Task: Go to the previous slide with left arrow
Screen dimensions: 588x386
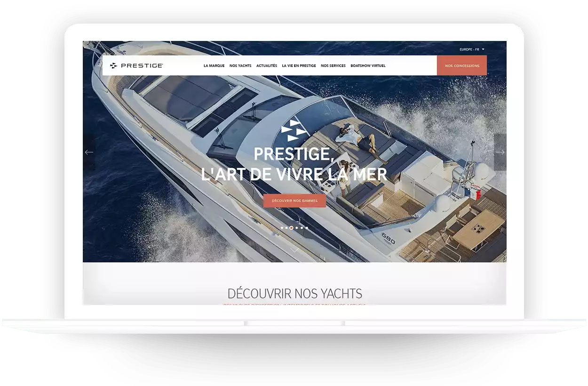Action: [89, 152]
